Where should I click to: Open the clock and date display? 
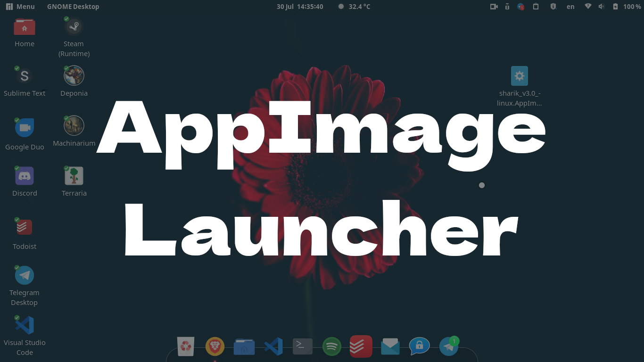click(x=300, y=7)
